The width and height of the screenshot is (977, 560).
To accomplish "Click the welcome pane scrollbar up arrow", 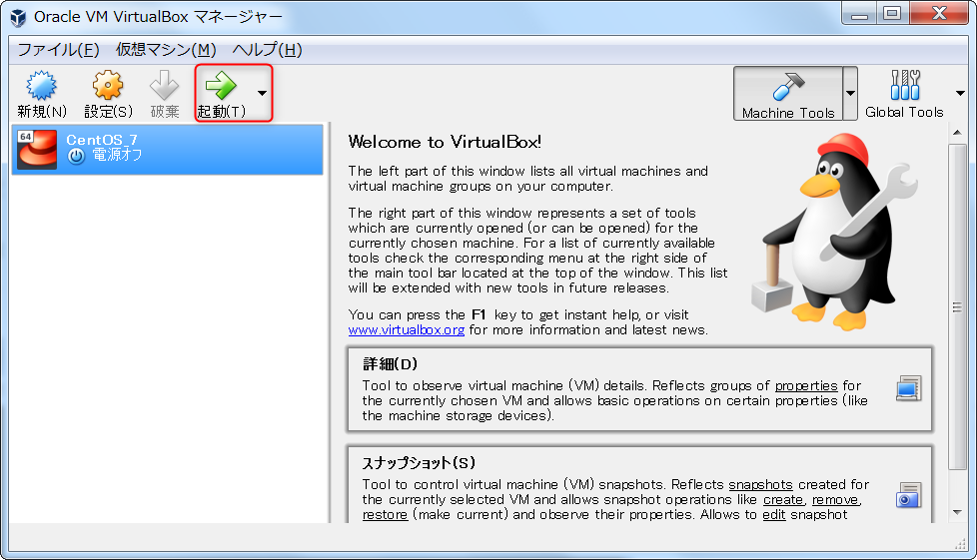I will click(957, 133).
